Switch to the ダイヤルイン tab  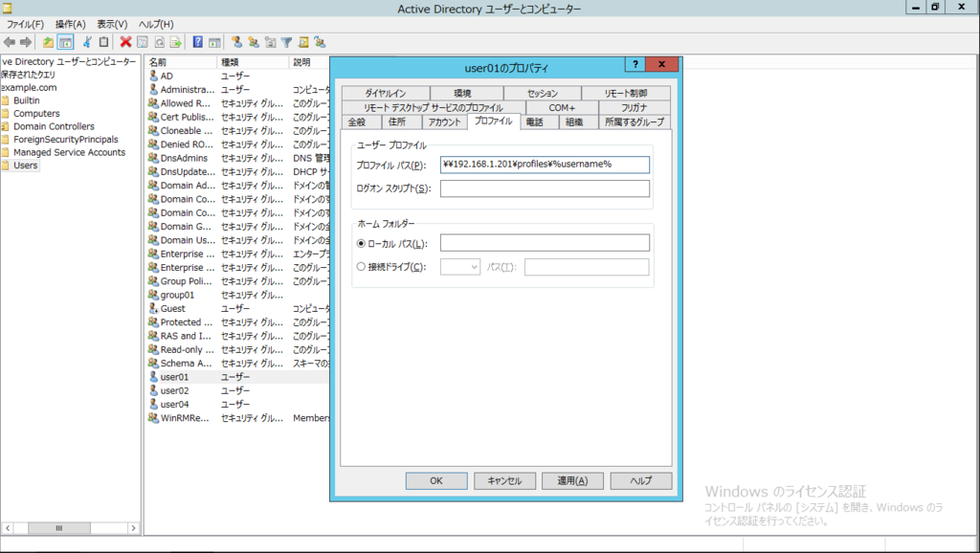[386, 93]
